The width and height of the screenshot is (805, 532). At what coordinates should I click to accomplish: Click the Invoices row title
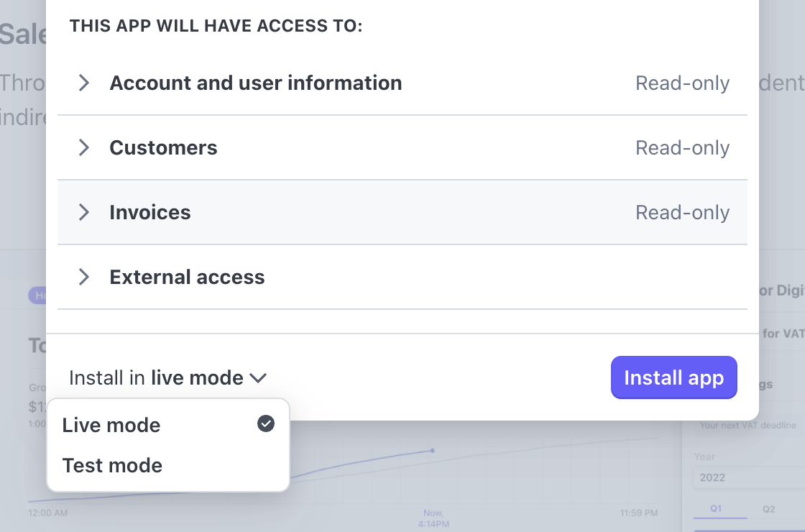click(x=150, y=213)
